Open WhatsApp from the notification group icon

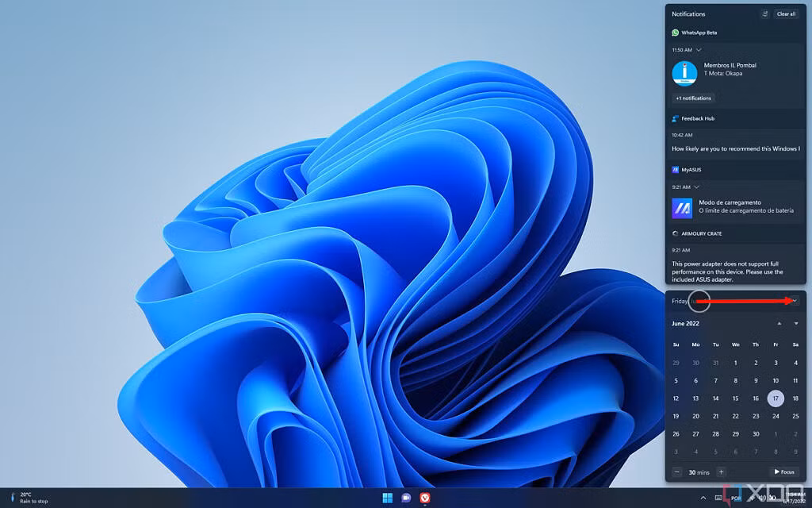pyautogui.click(x=675, y=33)
